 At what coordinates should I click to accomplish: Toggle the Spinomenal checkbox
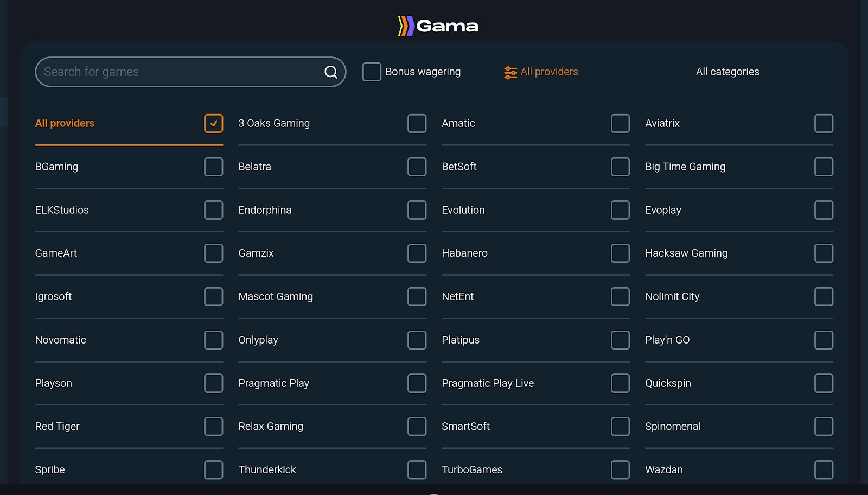pyautogui.click(x=824, y=427)
